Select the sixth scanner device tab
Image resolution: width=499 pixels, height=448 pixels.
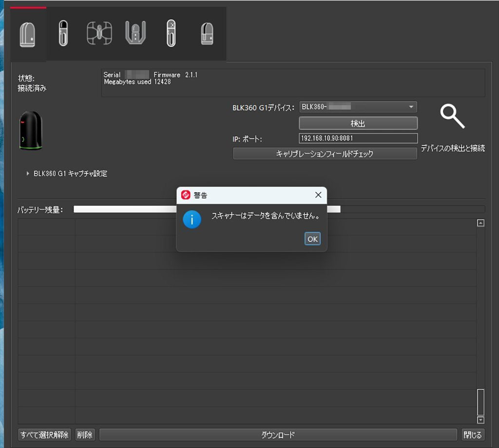(207, 34)
